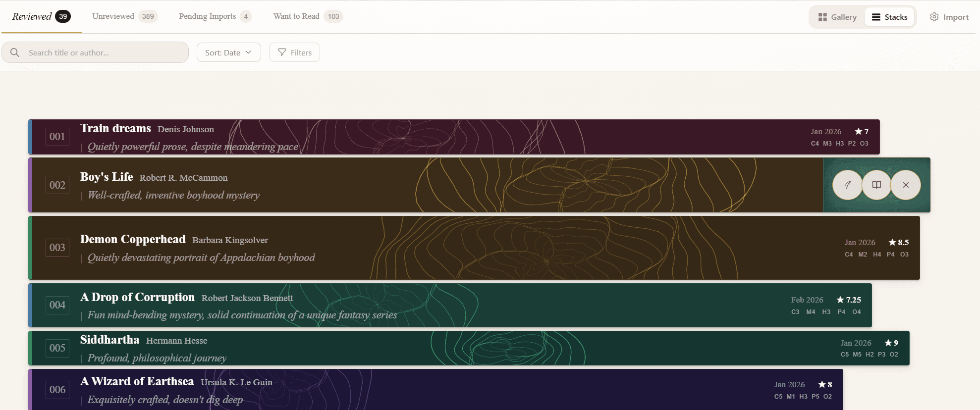Image resolution: width=980 pixels, height=410 pixels.
Task: Click the 001 number badge on Train dreams
Action: [x=57, y=137]
